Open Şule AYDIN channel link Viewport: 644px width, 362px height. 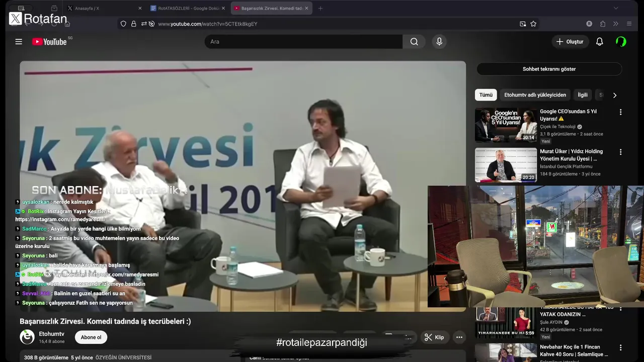click(551, 322)
